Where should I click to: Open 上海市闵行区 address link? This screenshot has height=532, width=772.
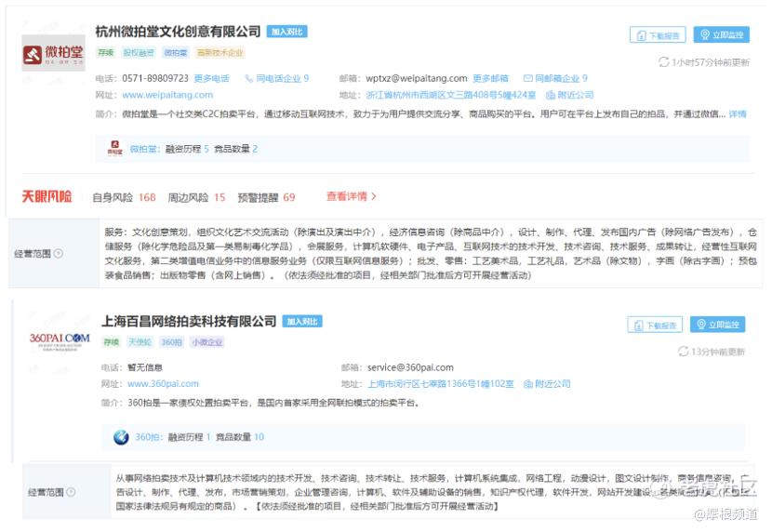tap(441, 384)
